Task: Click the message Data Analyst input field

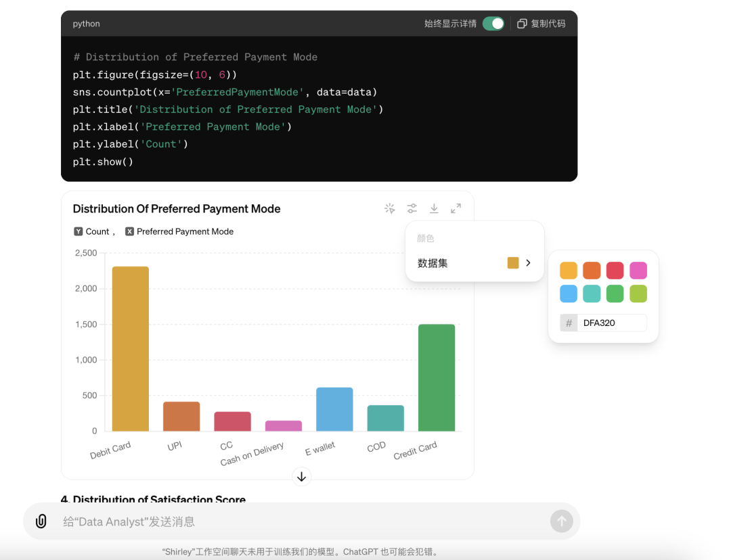Action: tap(298, 521)
